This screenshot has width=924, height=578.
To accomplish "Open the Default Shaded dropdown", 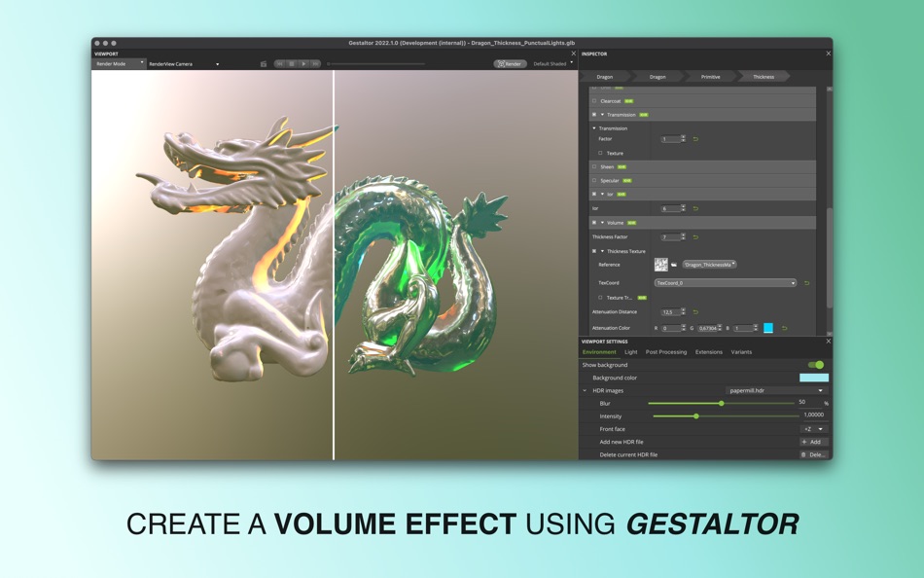I will point(552,63).
